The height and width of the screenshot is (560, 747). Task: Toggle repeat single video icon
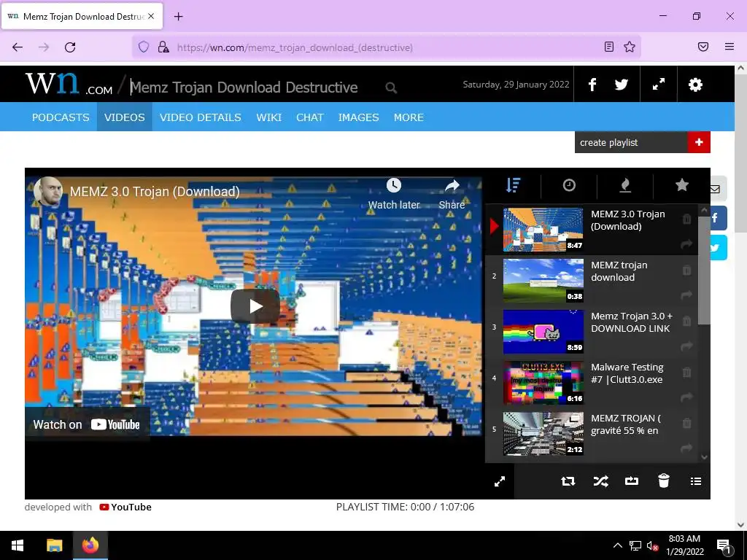631,481
